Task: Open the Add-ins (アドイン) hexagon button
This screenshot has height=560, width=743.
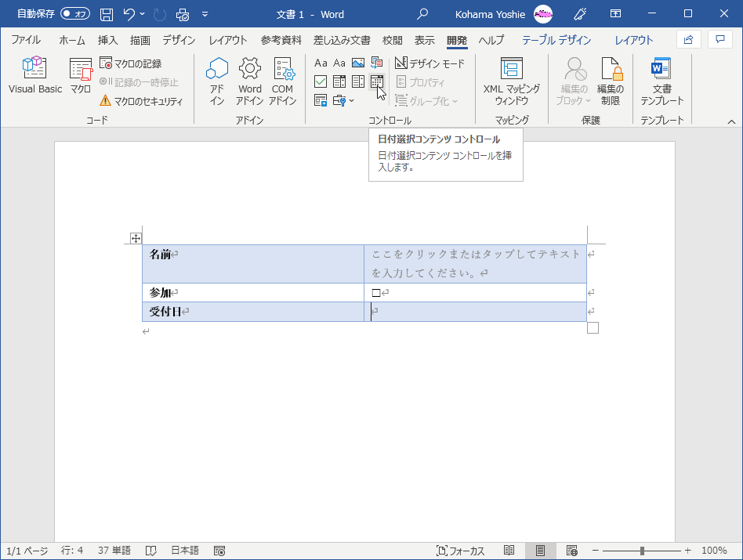Action: click(217, 81)
